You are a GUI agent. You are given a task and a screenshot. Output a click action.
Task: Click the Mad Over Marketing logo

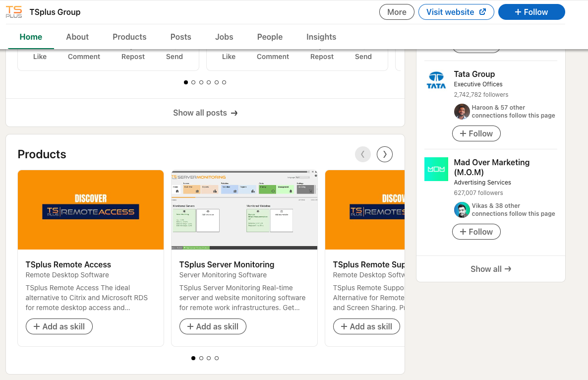click(x=436, y=169)
